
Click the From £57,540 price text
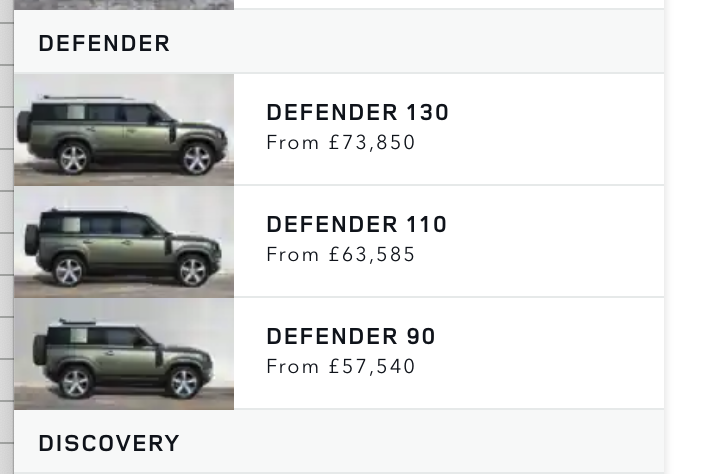pos(341,367)
